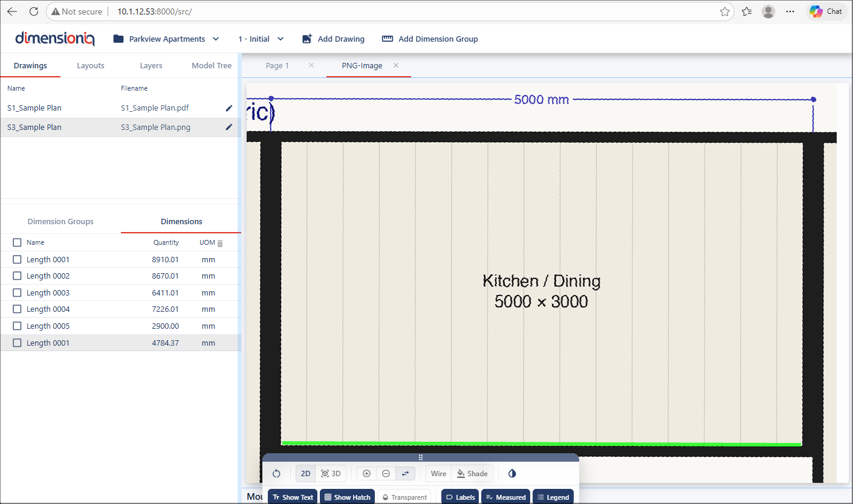This screenshot has height=504, width=853.
Task: Expand the 1 - Initial revision dropdown
Action: coord(261,39)
